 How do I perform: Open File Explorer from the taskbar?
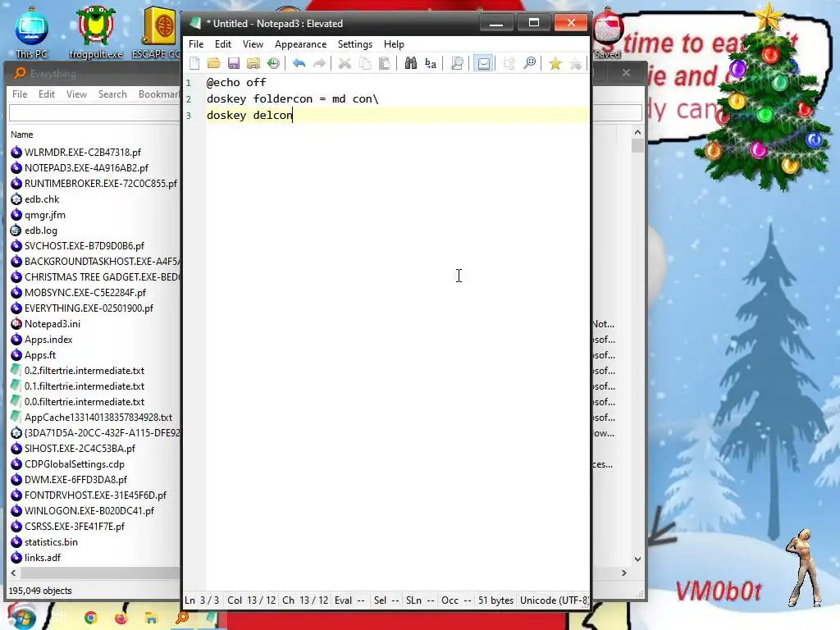(152, 618)
